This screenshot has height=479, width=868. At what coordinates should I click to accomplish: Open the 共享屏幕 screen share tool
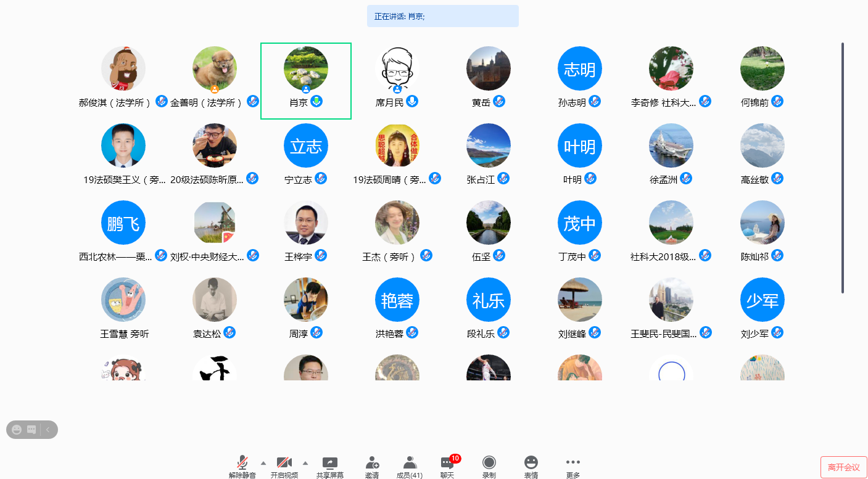click(x=329, y=467)
